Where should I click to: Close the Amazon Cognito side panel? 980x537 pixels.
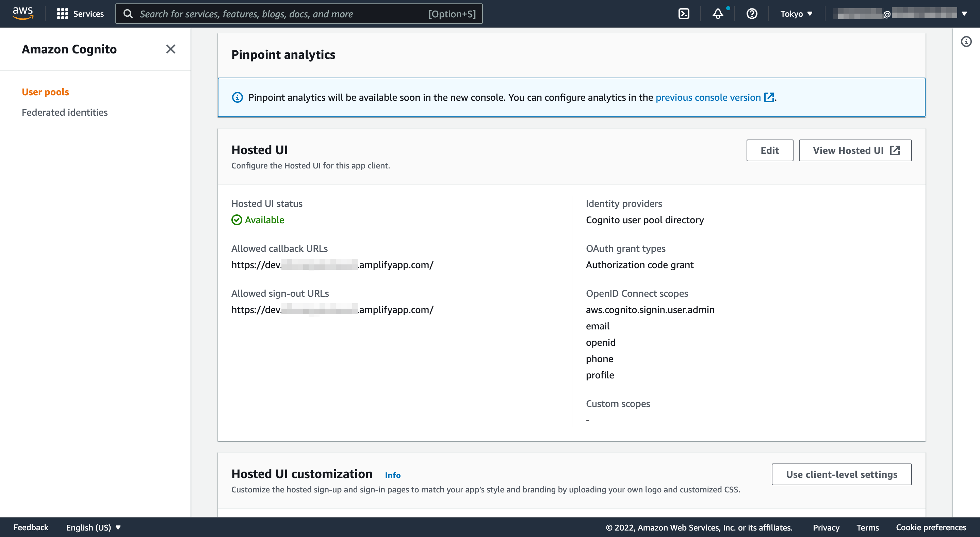[x=170, y=49]
